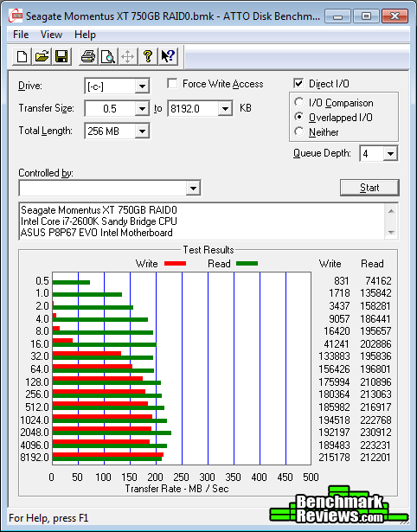Click the read value 202886
417x532 pixels.
click(375, 344)
